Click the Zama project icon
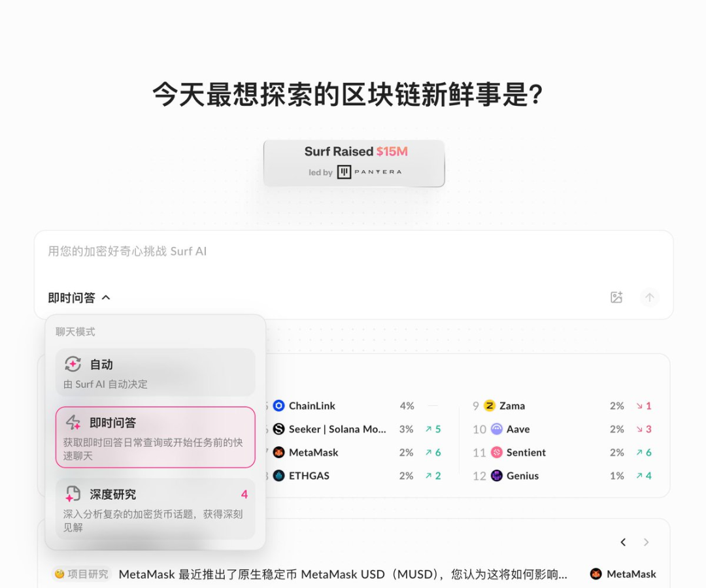The image size is (706, 588). click(490, 406)
